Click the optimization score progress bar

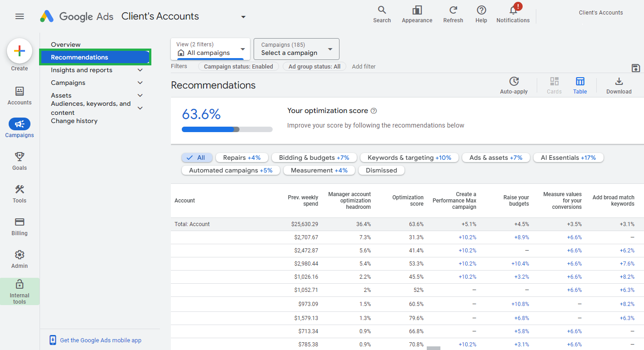pos(227,129)
